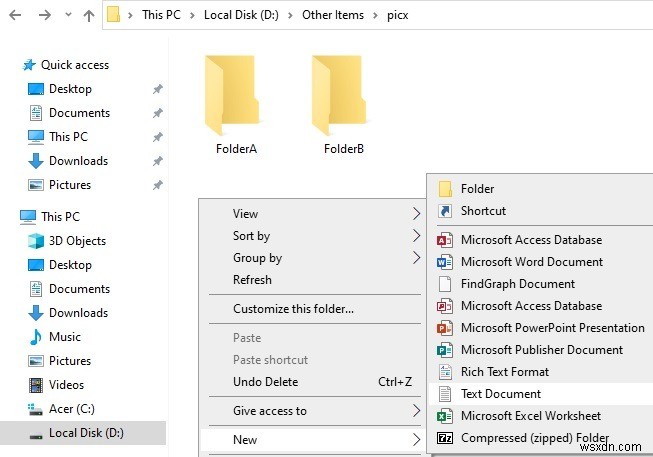Create first Microsoft Access Database entry
The width and height of the screenshot is (653, 457).
tap(541, 240)
